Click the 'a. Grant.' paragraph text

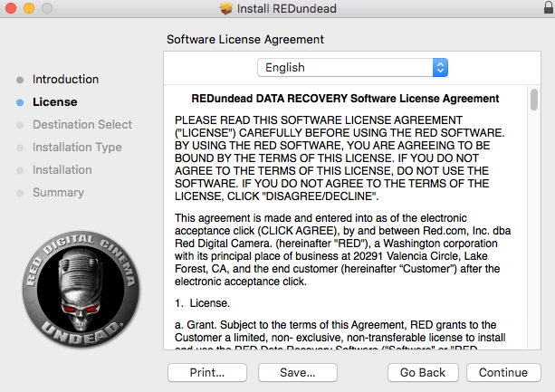pos(340,334)
